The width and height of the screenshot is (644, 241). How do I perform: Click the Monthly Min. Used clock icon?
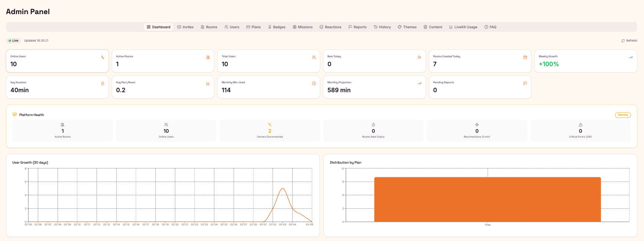[x=314, y=83]
